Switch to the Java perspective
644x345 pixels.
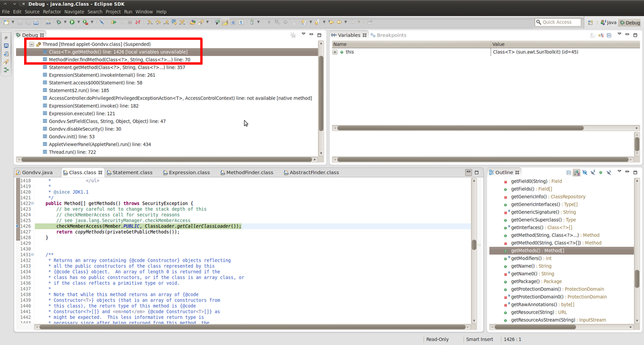[x=609, y=23]
